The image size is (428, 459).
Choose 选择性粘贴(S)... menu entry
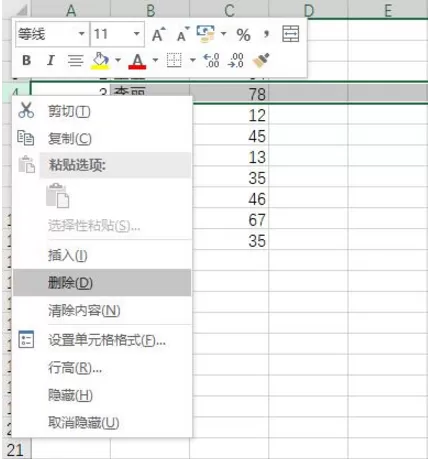[x=102, y=226]
